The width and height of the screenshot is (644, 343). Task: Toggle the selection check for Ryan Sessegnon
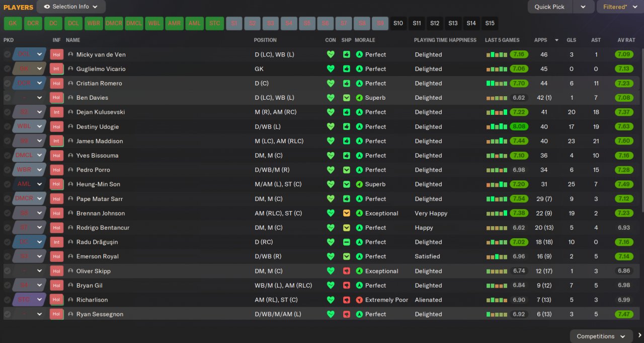tap(7, 314)
